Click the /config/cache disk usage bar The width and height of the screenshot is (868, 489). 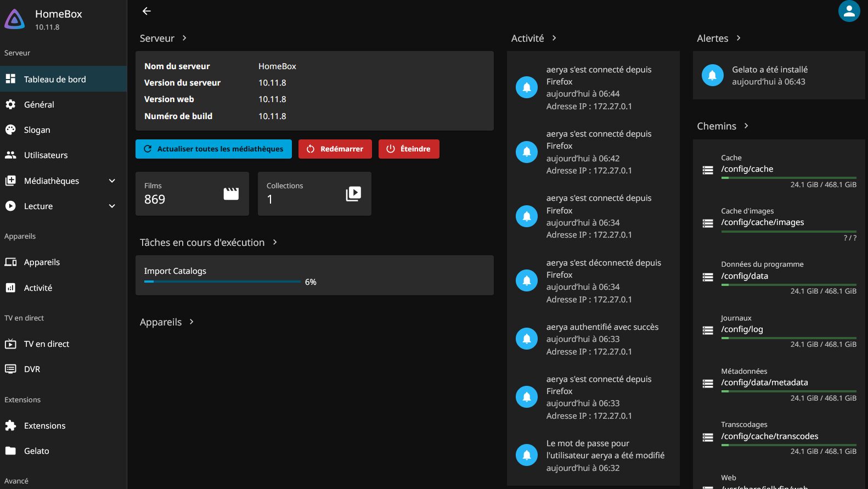point(788,177)
